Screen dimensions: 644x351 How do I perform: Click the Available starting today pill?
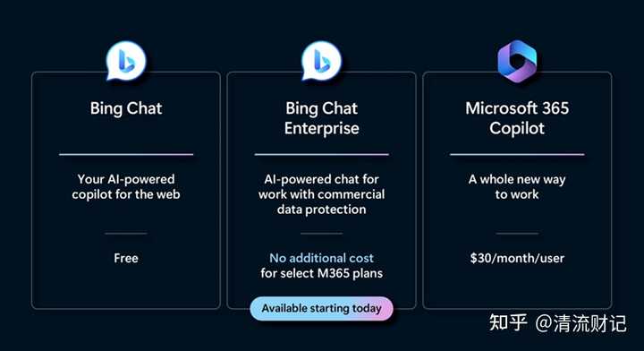(322, 308)
